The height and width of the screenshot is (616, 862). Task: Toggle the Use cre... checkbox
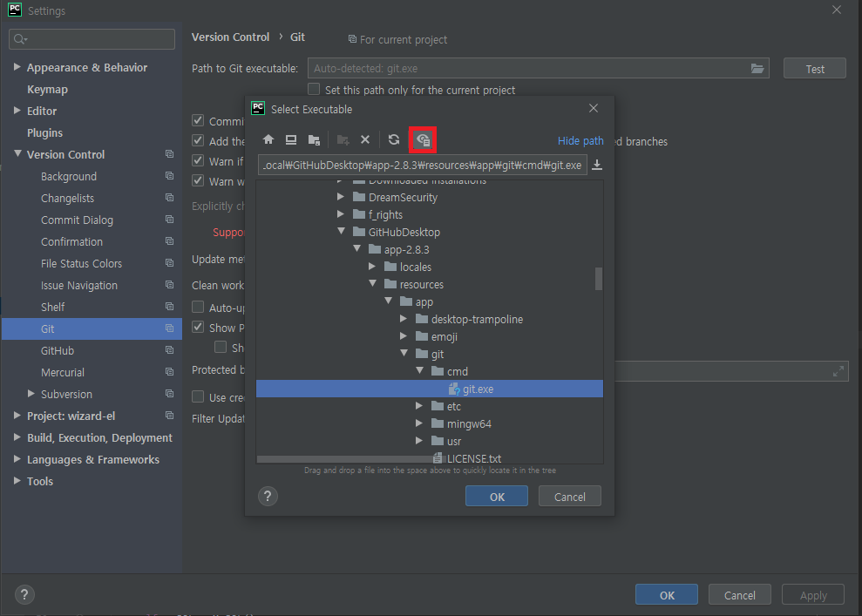pyautogui.click(x=198, y=396)
